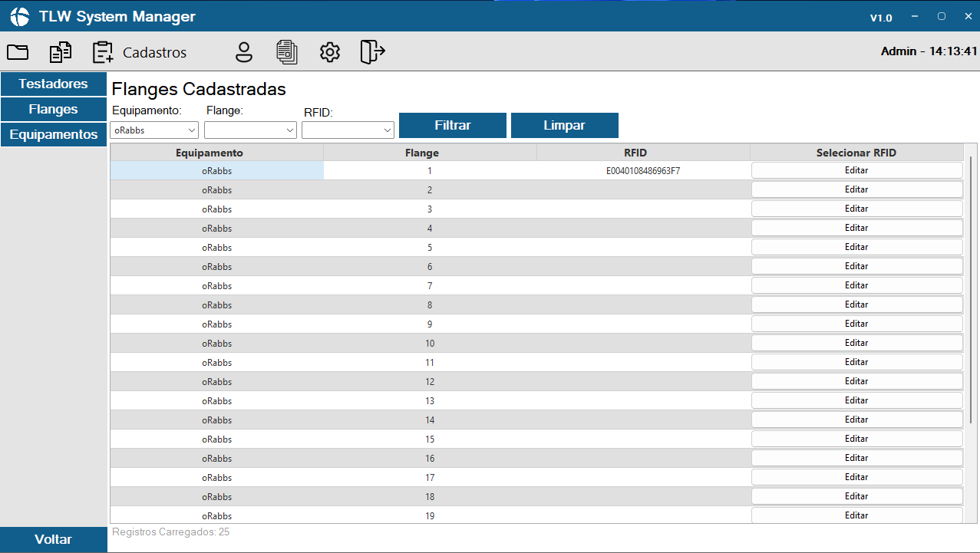Viewport: 980px width, 553px height.
Task: Click Editar for flange 1
Action: 856,170
